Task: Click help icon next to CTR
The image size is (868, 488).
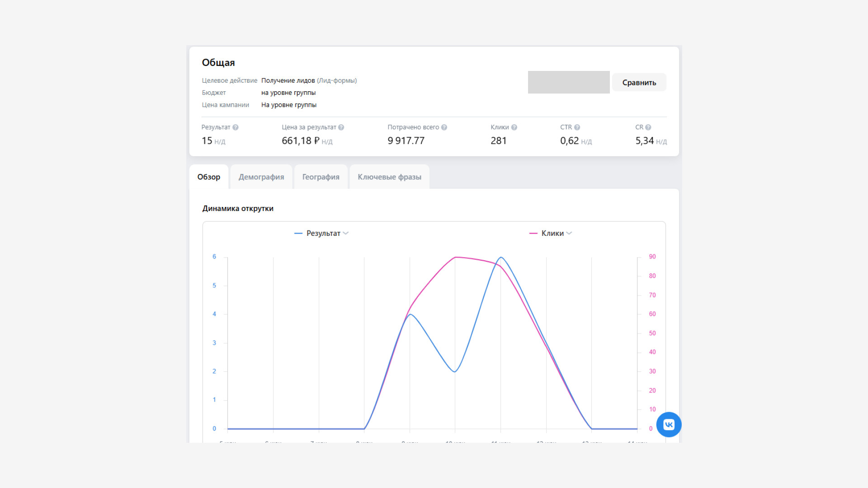Action: point(577,127)
